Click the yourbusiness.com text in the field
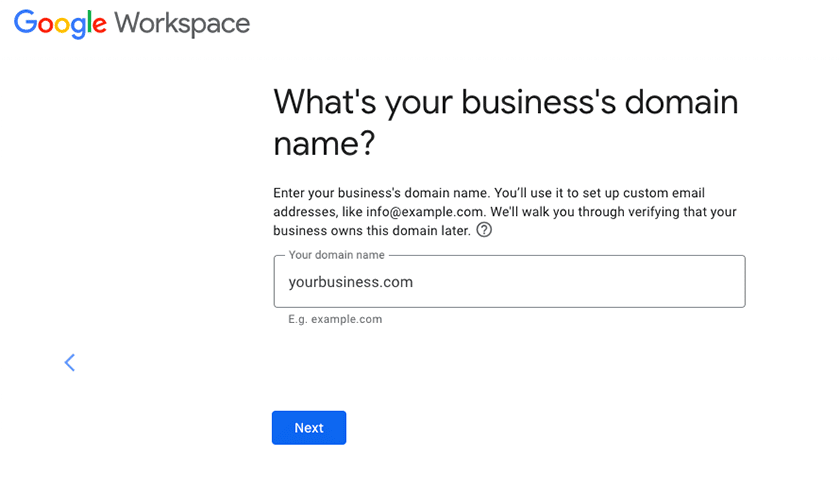840x491 pixels. pyautogui.click(x=351, y=282)
